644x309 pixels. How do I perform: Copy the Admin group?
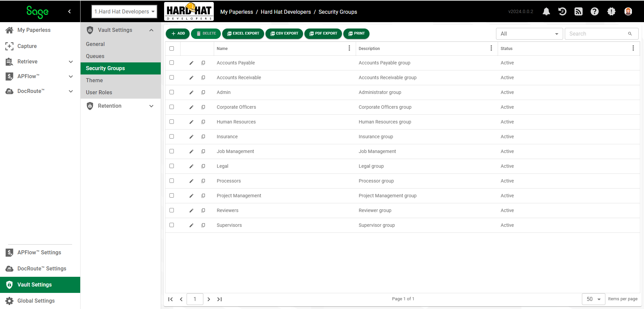203,93
